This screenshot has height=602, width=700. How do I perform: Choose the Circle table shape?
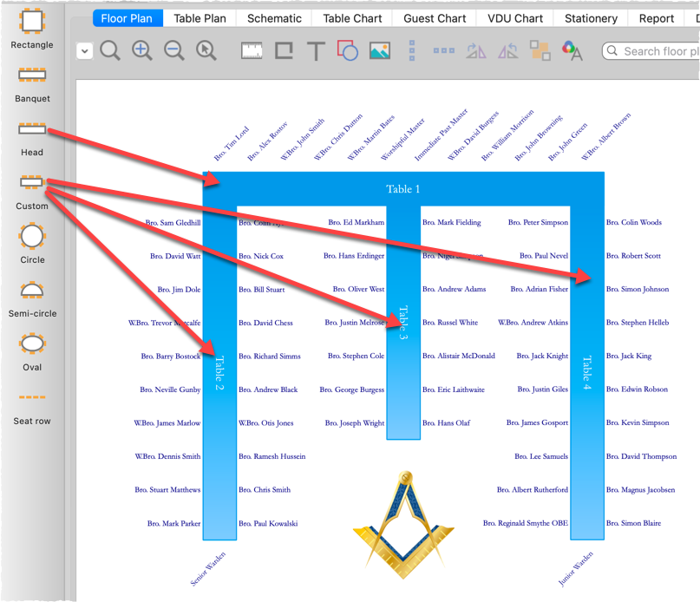(32, 235)
